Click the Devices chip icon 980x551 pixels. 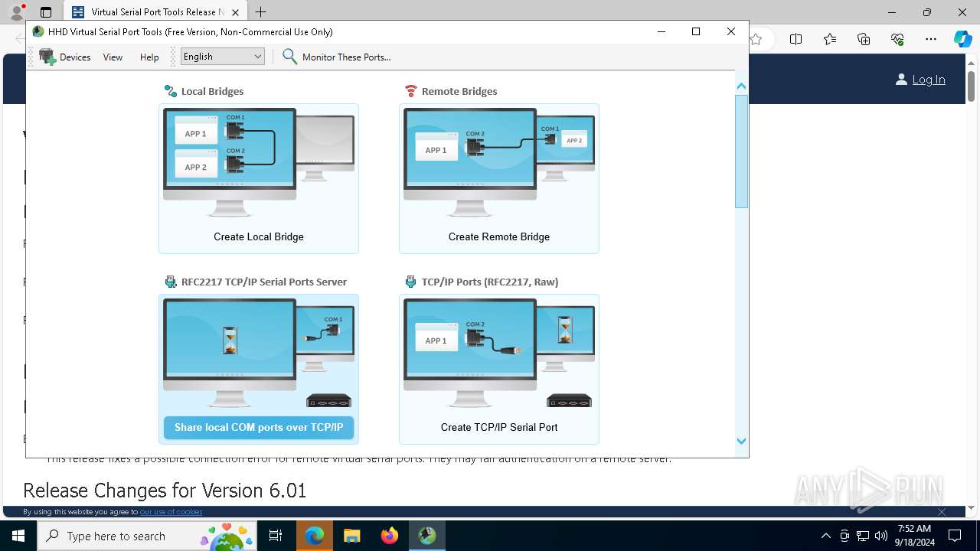click(x=47, y=57)
